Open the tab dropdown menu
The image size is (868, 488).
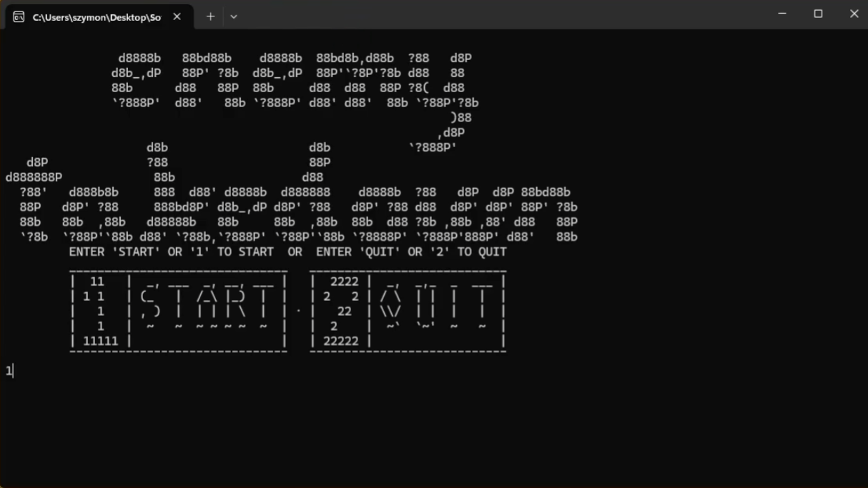234,16
